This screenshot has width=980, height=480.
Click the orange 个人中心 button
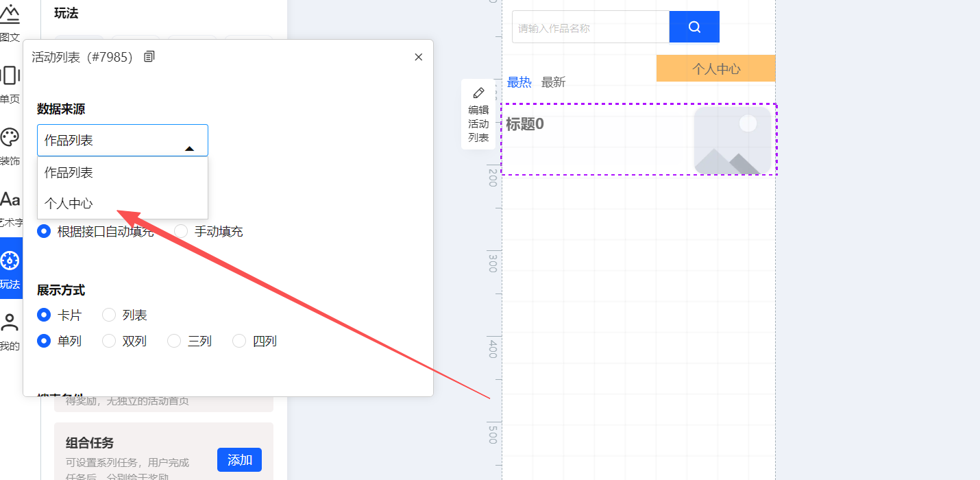click(x=715, y=69)
